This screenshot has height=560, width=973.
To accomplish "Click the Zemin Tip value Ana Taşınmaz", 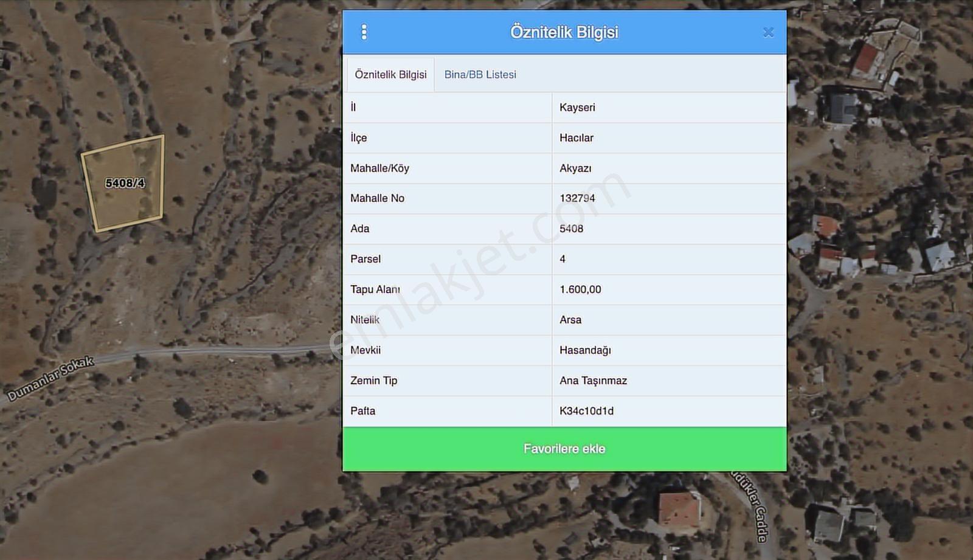I will click(x=593, y=381).
